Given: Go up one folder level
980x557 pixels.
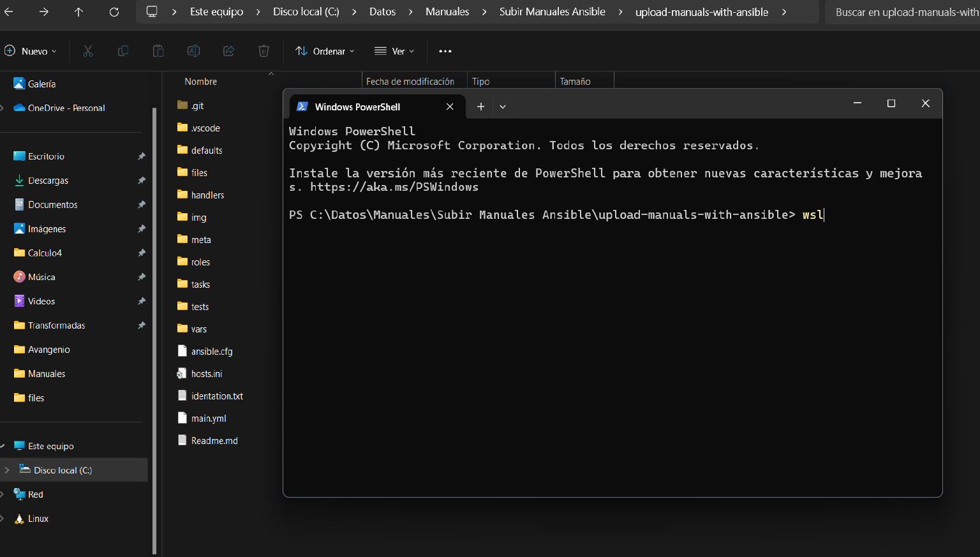Looking at the screenshot, I should pyautogui.click(x=78, y=12).
